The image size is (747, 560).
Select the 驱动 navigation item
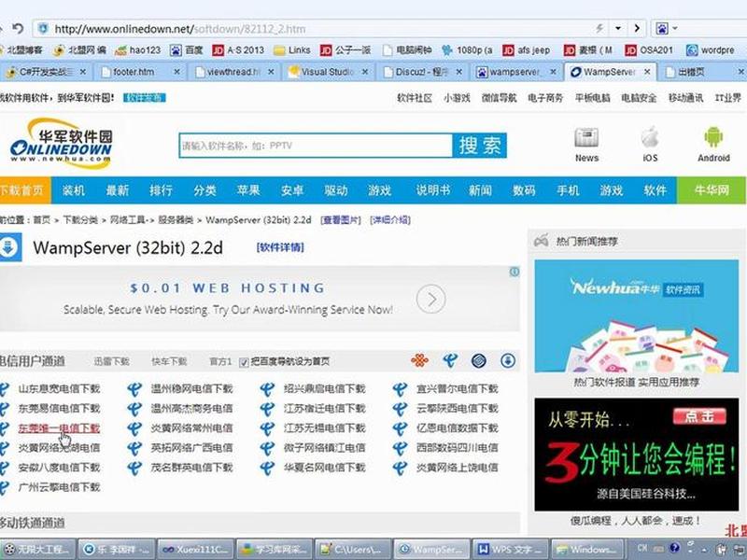point(336,190)
